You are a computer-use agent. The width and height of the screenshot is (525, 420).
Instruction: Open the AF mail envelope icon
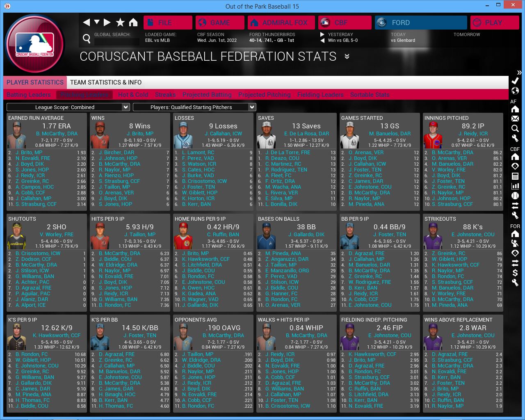pyautogui.click(x=515, y=119)
